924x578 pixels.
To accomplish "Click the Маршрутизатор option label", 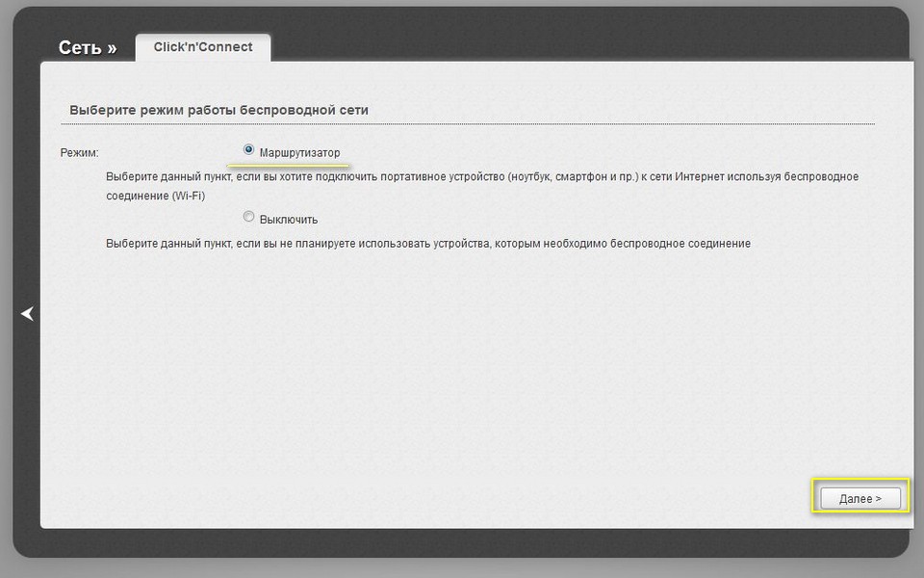I will coord(299,153).
